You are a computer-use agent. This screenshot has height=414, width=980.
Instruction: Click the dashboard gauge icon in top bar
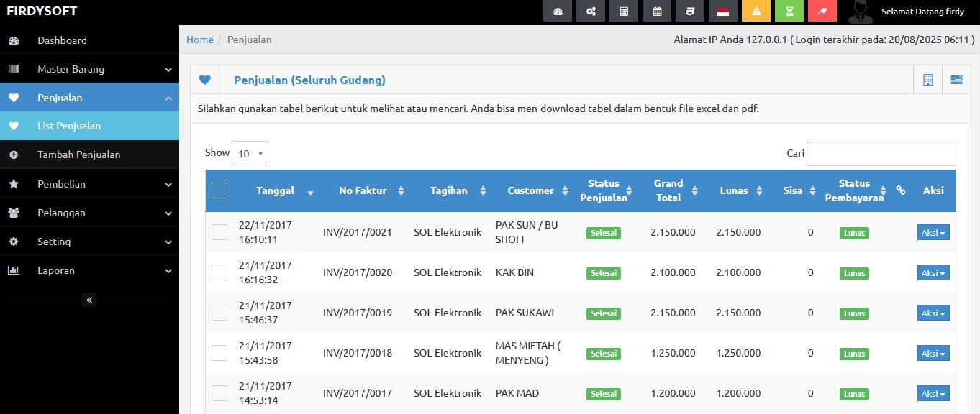(557, 11)
